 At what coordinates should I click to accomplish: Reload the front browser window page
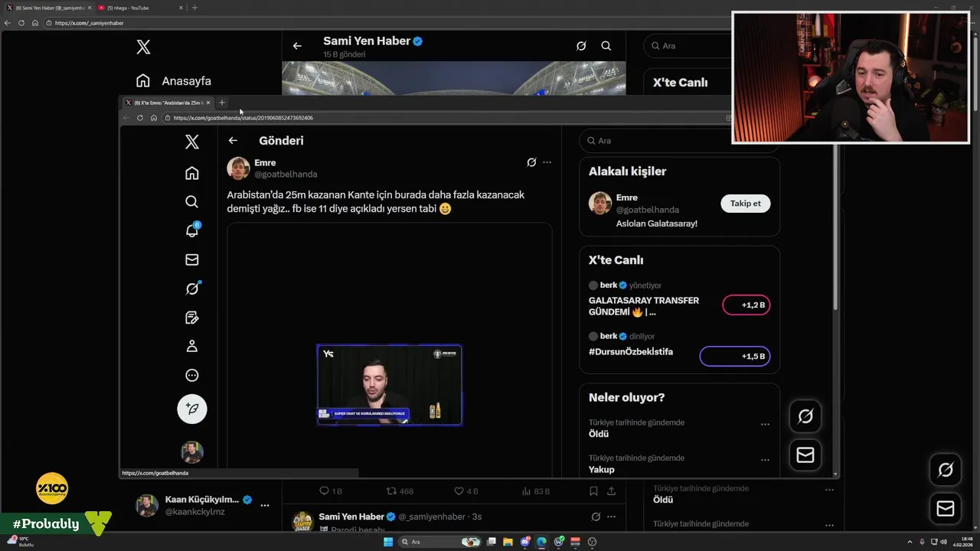[140, 118]
